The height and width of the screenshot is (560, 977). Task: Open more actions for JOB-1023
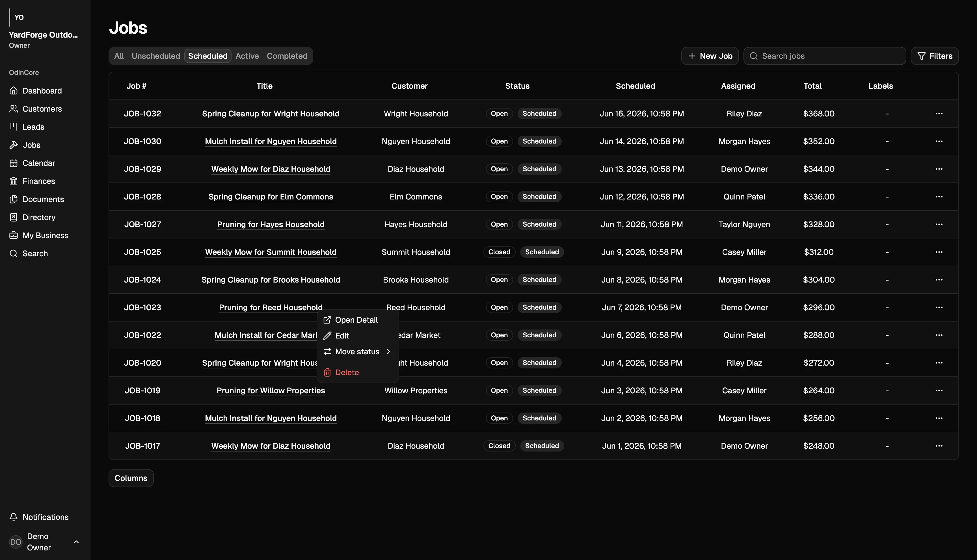[x=939, y=307]
